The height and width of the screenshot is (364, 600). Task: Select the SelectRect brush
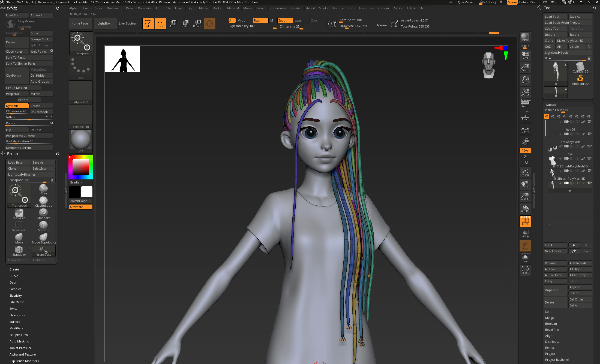tap(19, 226)
